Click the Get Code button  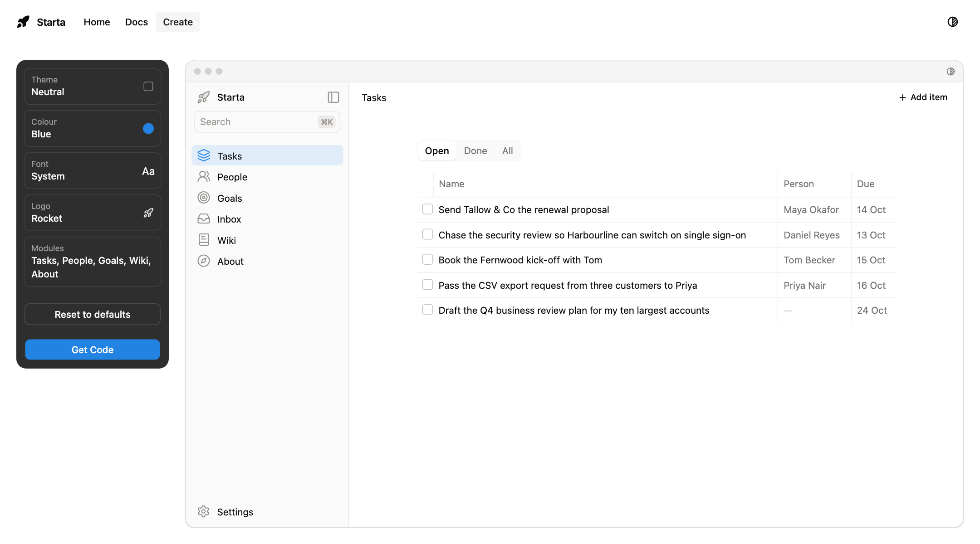coord(93,350)
